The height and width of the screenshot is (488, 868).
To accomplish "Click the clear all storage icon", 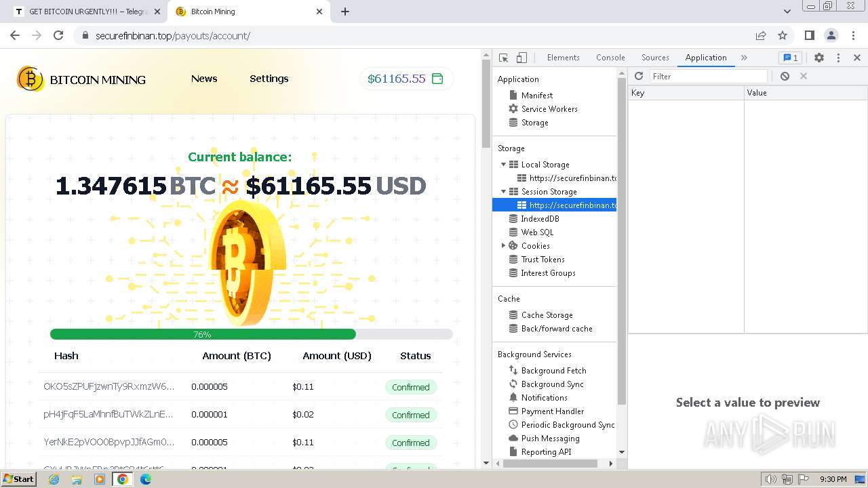I will pyautogui.click(x=785, y=76).
